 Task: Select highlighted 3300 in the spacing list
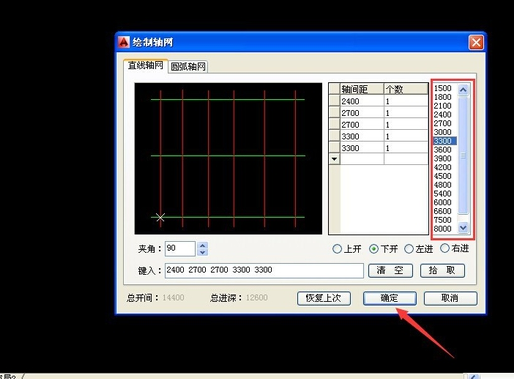tap(445, 141)
